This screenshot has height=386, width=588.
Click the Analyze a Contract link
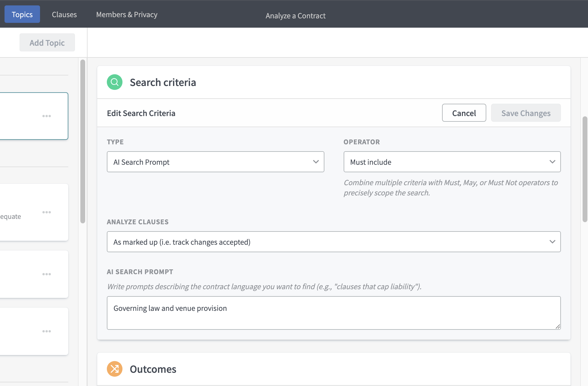(x=296, y=16)
